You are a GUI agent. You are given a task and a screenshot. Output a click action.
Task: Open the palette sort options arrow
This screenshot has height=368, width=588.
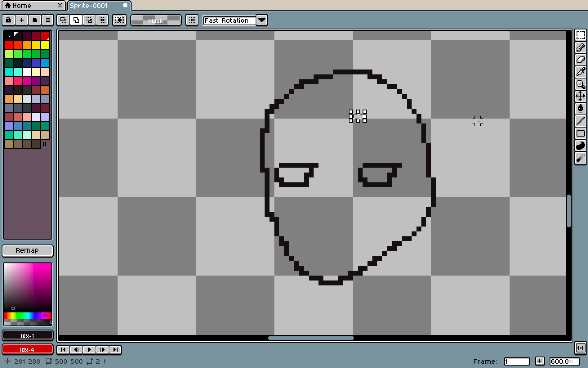[x=22, y=20]
